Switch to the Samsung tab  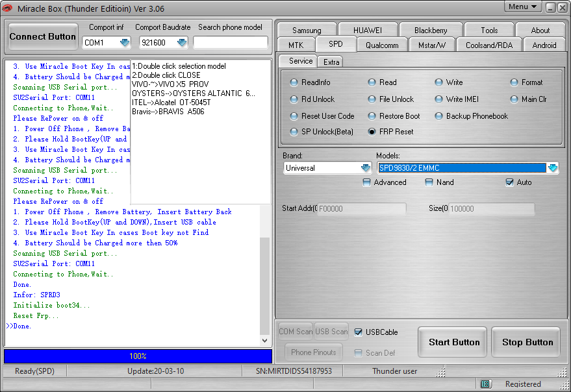[x=307, y=31]
